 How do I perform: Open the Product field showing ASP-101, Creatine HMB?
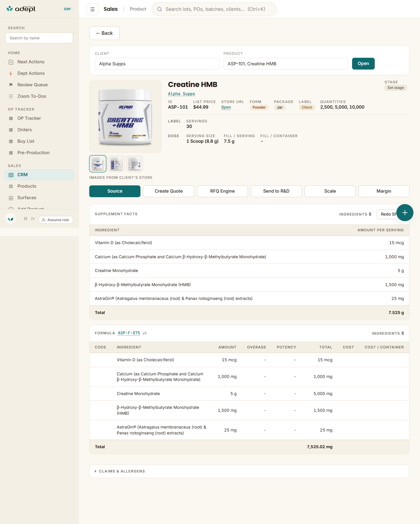[x=286, y=64]
